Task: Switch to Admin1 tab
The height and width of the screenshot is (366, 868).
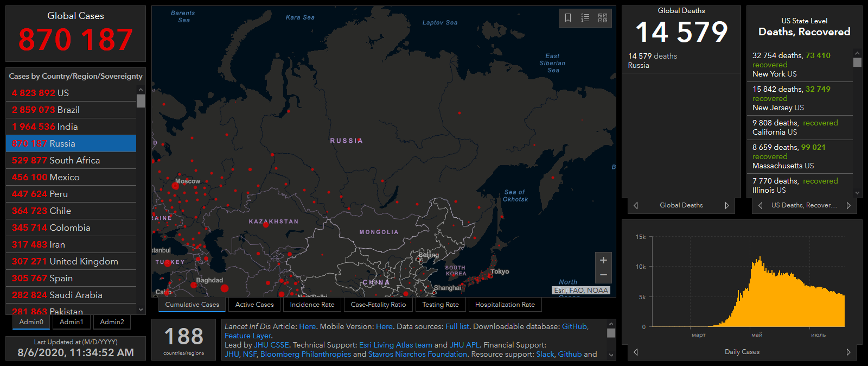Action: pyautogui.click(x=72, y=322)
